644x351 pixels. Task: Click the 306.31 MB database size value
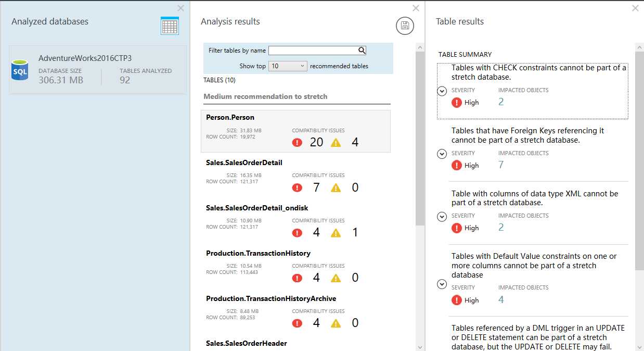point(61,80)
